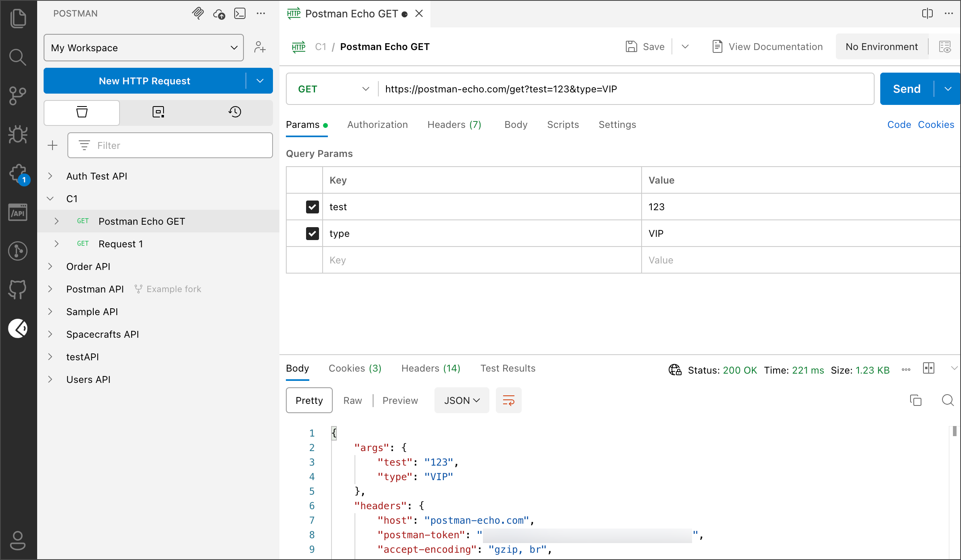
Task: Open the Environments icon tab
Action: tap(158, 112)
